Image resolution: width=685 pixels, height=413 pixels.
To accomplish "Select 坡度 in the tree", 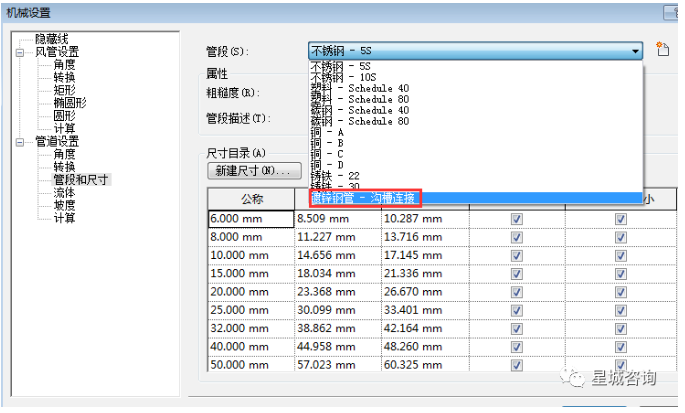I will point(65,205).
